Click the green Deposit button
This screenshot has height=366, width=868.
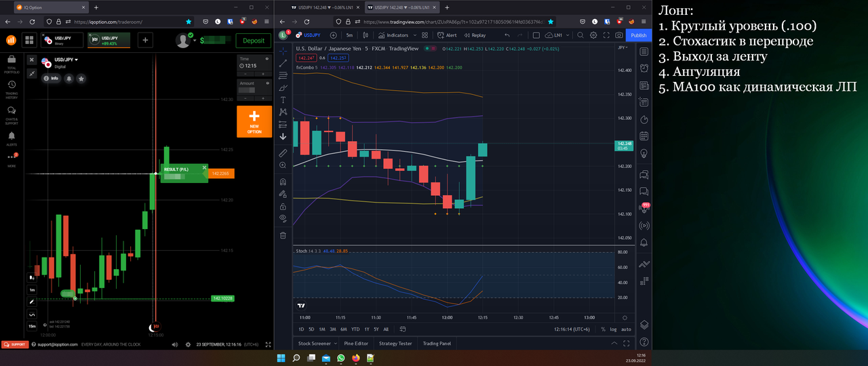(254, 40)
